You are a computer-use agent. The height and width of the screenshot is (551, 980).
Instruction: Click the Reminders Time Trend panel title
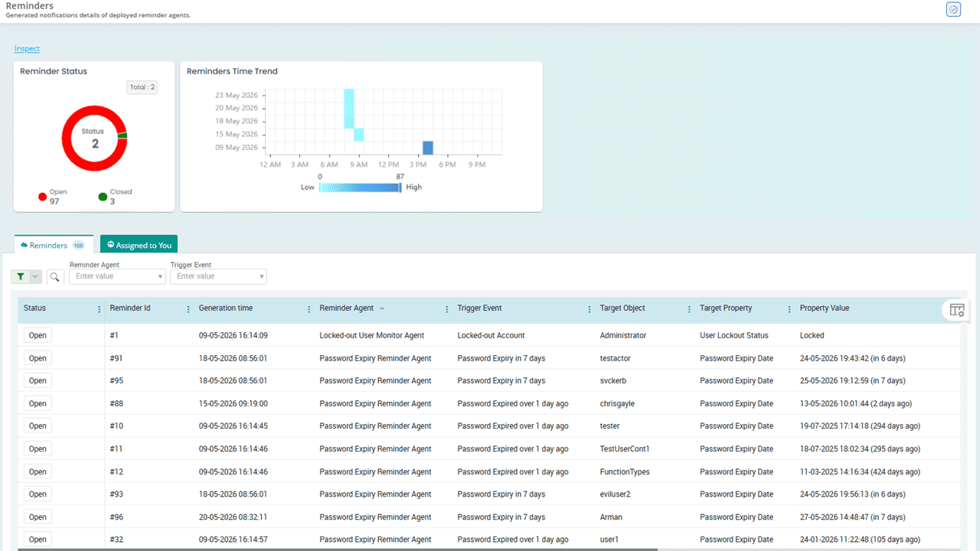pyautogui.click(x=232, y=71)
